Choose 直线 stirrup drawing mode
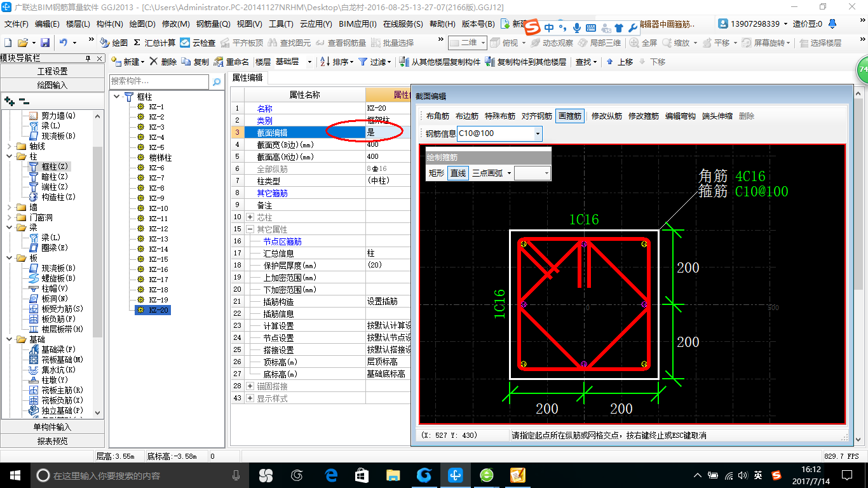This screenshot has height=488, width=868. pyautogui.click(x=458, y=173)
